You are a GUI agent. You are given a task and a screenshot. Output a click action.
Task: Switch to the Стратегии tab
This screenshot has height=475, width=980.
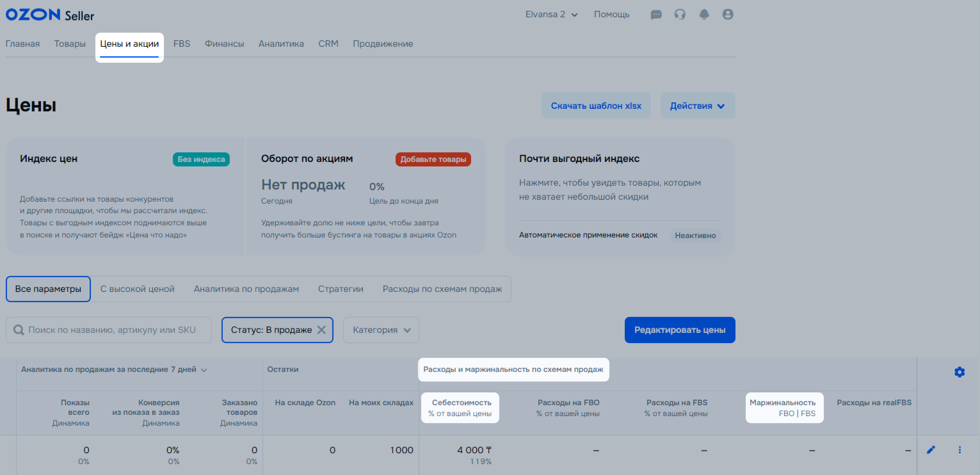tap(341, 289)
